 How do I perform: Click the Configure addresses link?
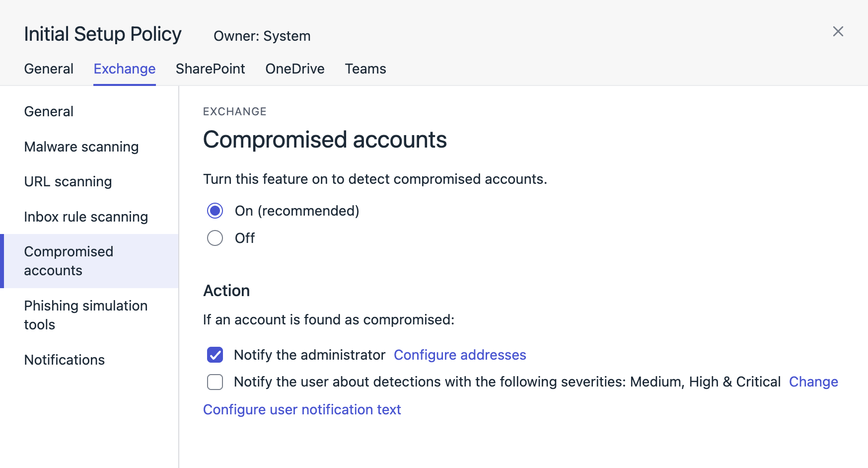[460, 355]
